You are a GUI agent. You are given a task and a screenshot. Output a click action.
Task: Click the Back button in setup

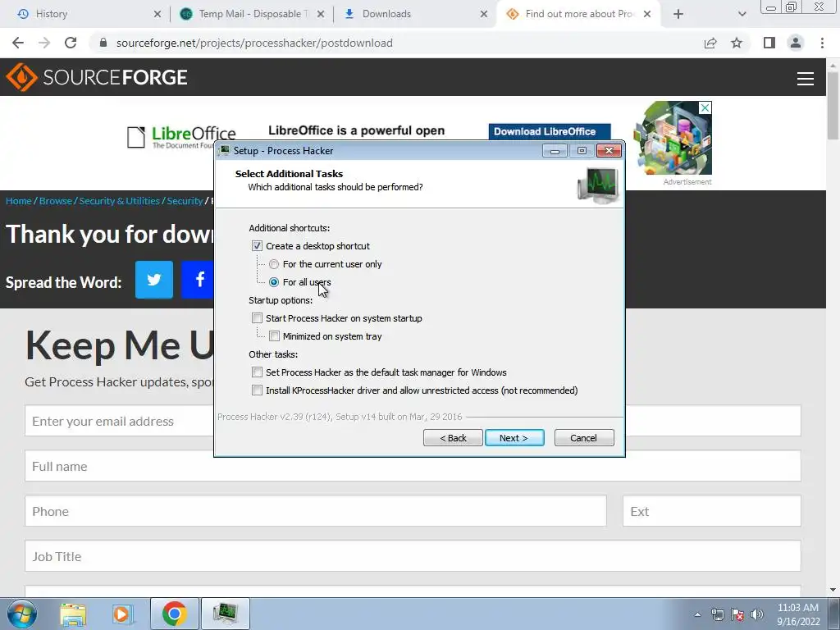pyautogui.click(x=453, y=438)
